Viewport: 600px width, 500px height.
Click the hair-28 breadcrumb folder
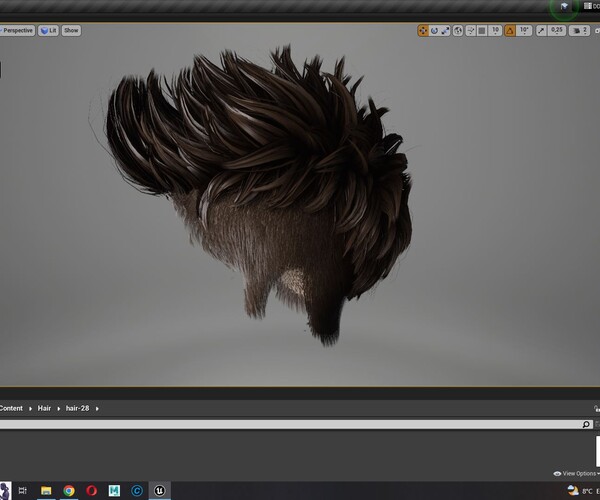pos(77,408)
